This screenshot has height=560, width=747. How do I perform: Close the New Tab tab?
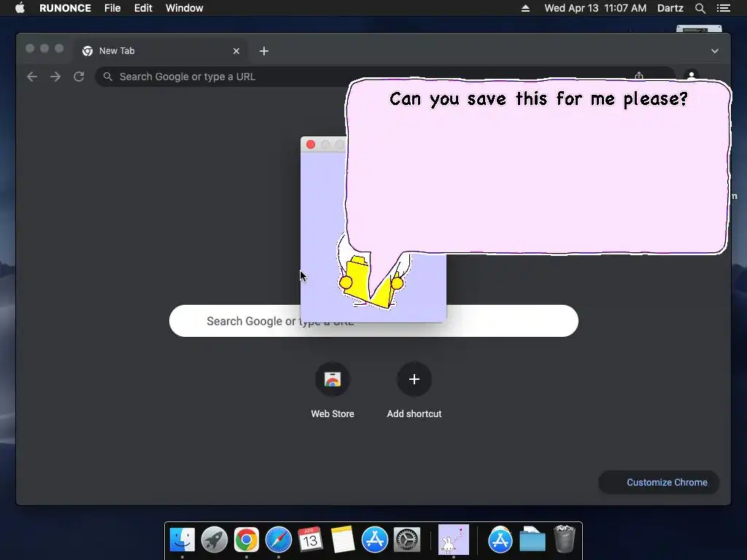[236, 51]
